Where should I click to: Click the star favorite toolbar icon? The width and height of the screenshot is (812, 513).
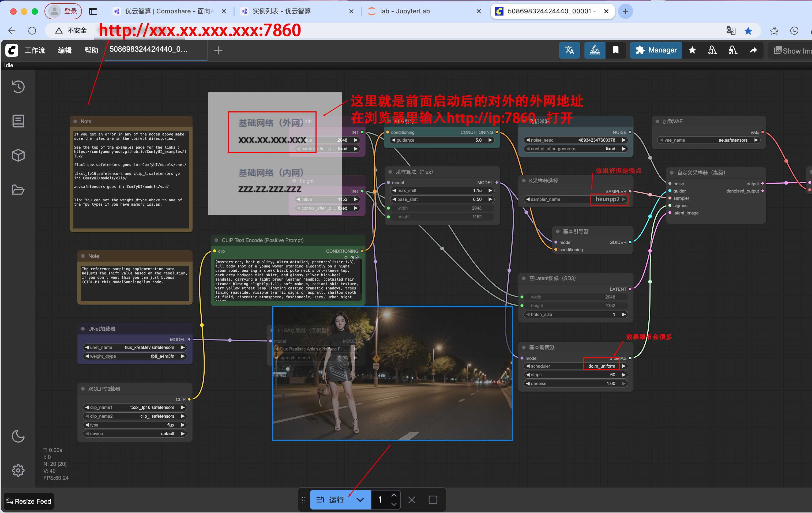pos(692,50)
